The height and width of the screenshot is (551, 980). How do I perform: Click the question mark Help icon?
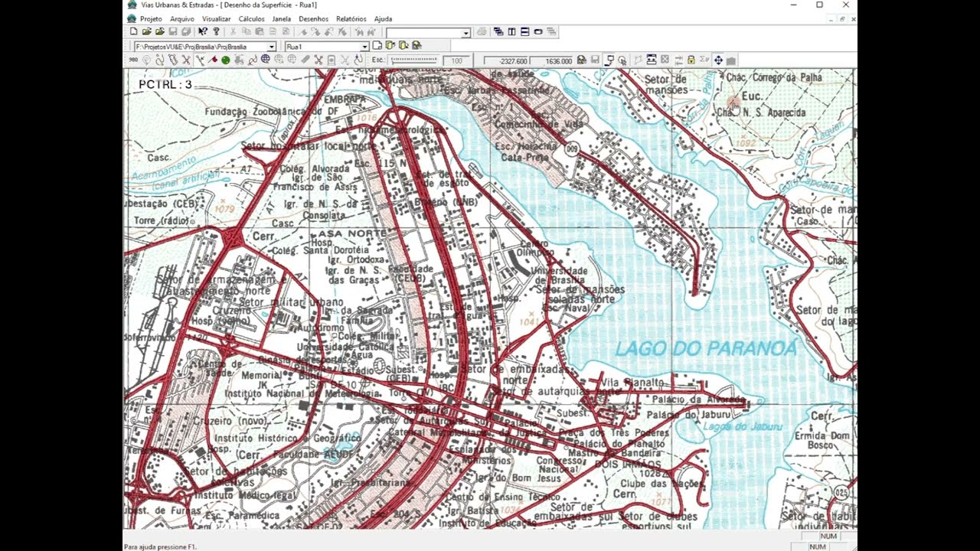[216, 31]
